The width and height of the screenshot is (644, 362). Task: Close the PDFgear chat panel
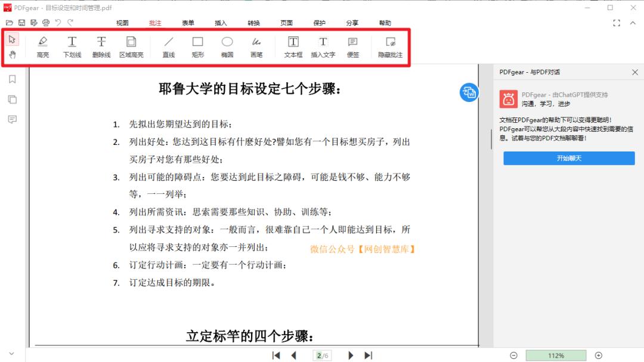[x=634, y=72]
